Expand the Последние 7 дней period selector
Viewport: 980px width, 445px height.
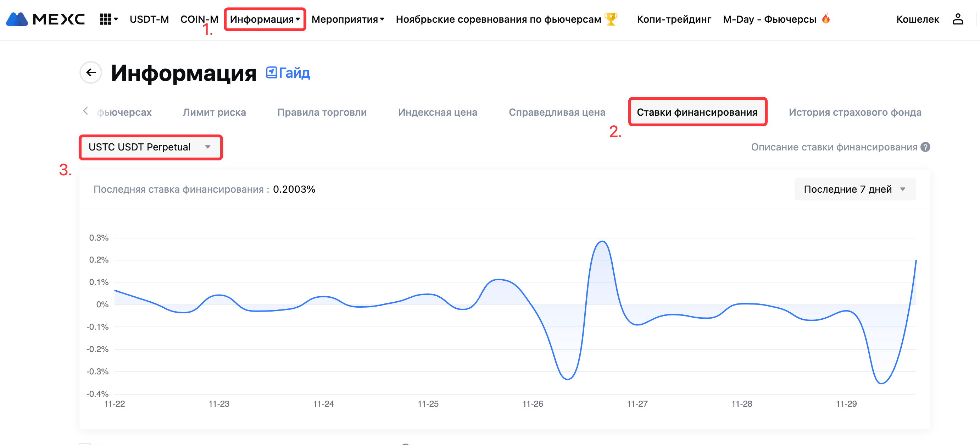[854, 189]
